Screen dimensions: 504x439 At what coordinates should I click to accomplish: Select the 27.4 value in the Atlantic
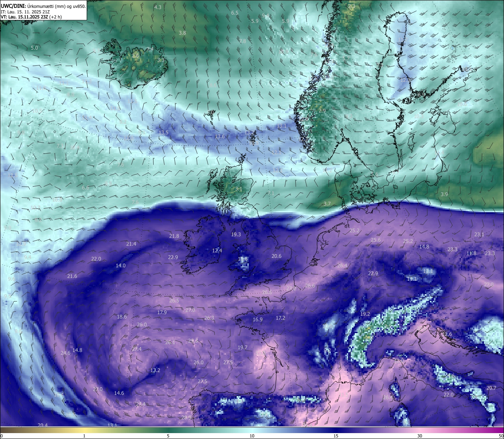137,349
